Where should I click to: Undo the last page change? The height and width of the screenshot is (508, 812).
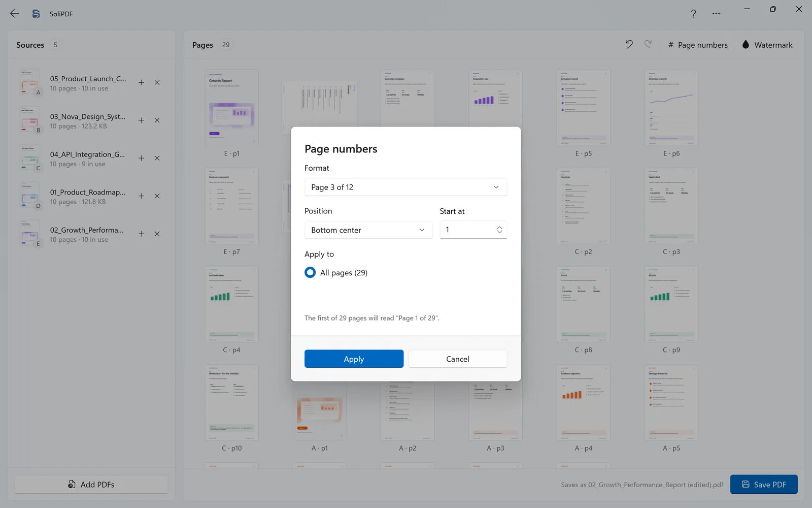629,45
